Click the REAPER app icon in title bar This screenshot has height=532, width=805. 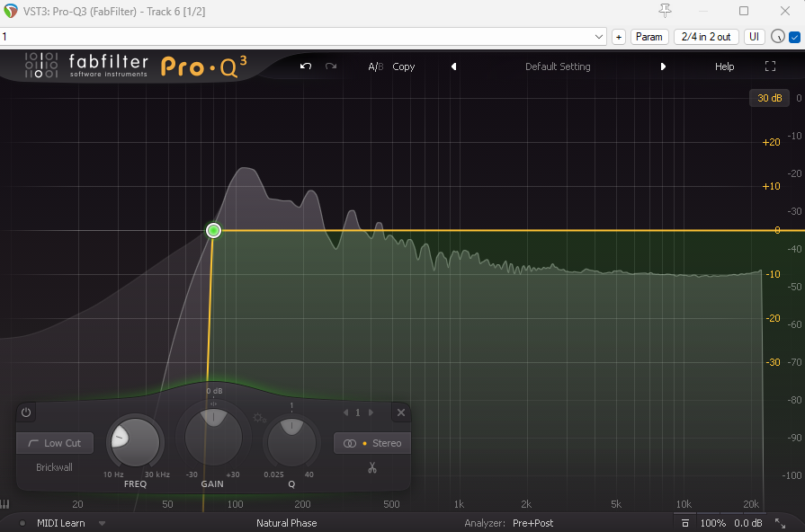click(x=10, y=11)
